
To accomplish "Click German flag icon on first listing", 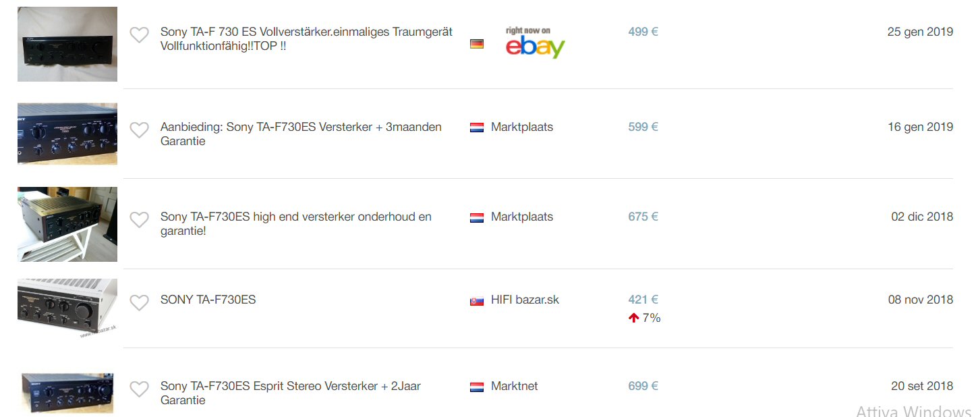I will pos(477,44).
